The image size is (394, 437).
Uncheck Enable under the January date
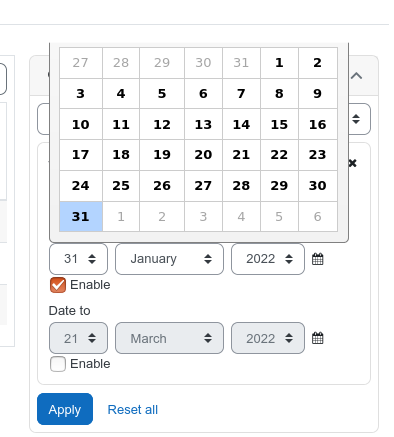[58, 285]
